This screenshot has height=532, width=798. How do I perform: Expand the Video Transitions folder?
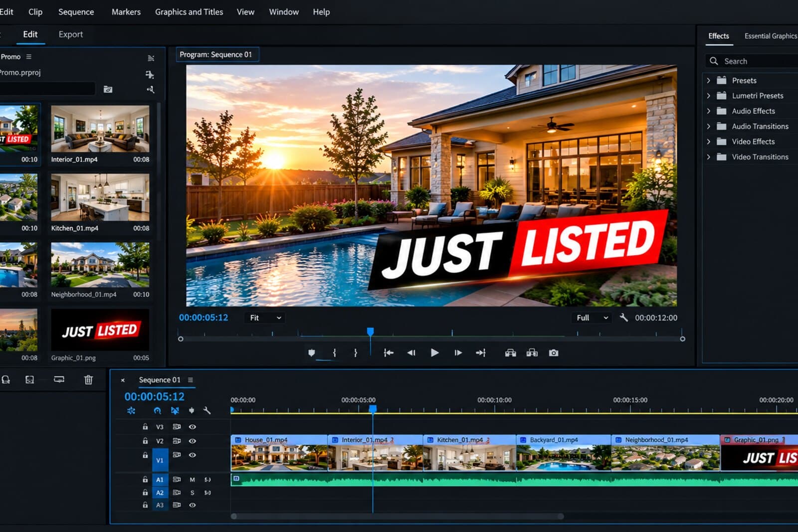point(708,157)
